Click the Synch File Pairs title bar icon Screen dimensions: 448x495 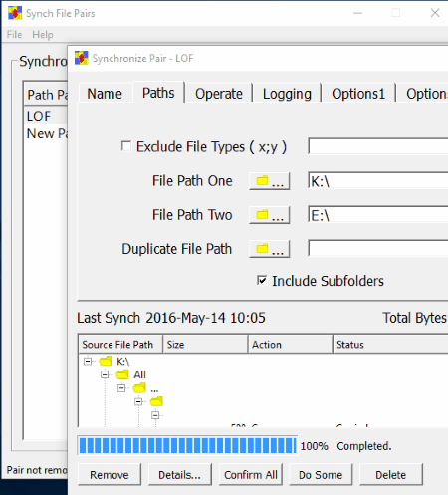[15, 13]
